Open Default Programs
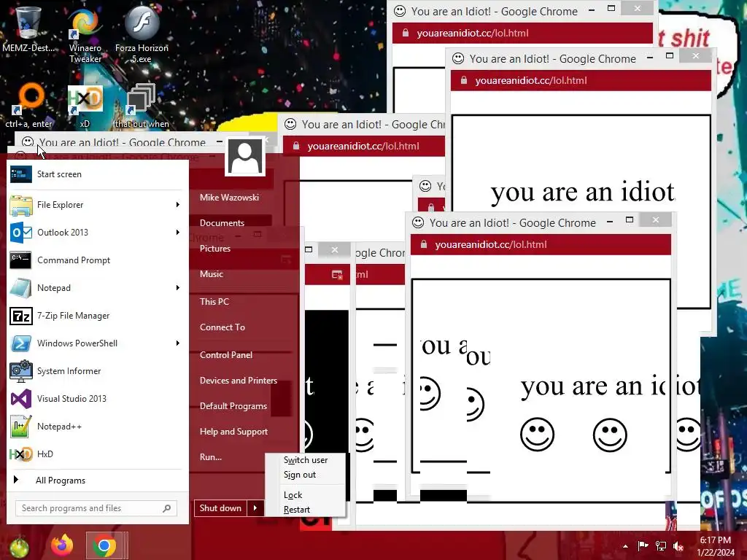 pyautogui.click(x=233, y=406)
